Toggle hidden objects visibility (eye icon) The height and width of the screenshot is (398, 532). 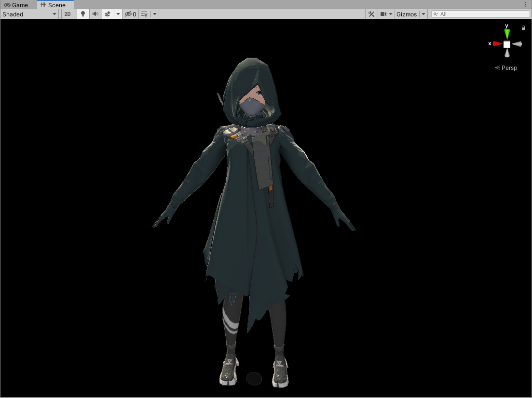[x=130, y=14]
